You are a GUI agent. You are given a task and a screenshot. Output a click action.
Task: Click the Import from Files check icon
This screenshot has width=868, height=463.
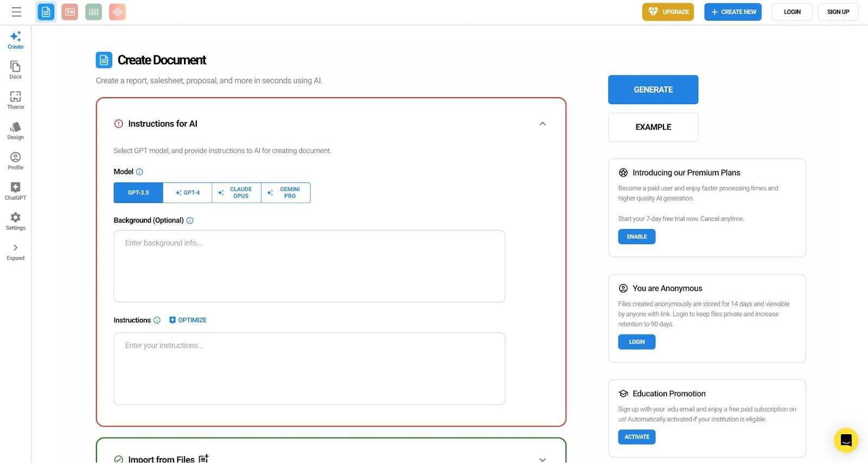click(x=119, y=460)
